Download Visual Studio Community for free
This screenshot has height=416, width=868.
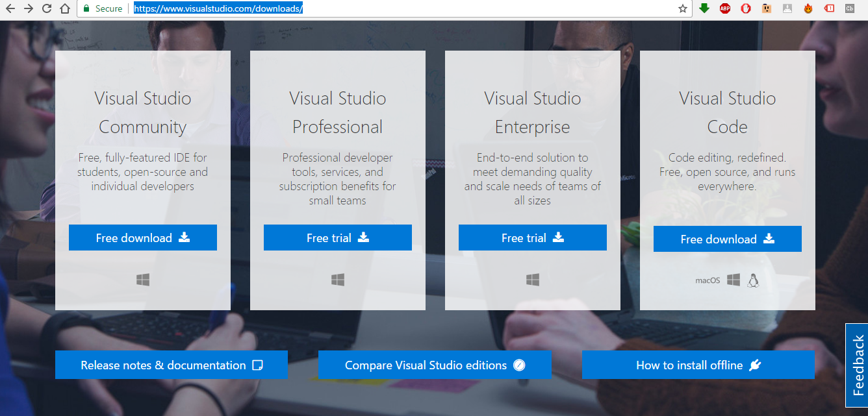coord(143,238)
